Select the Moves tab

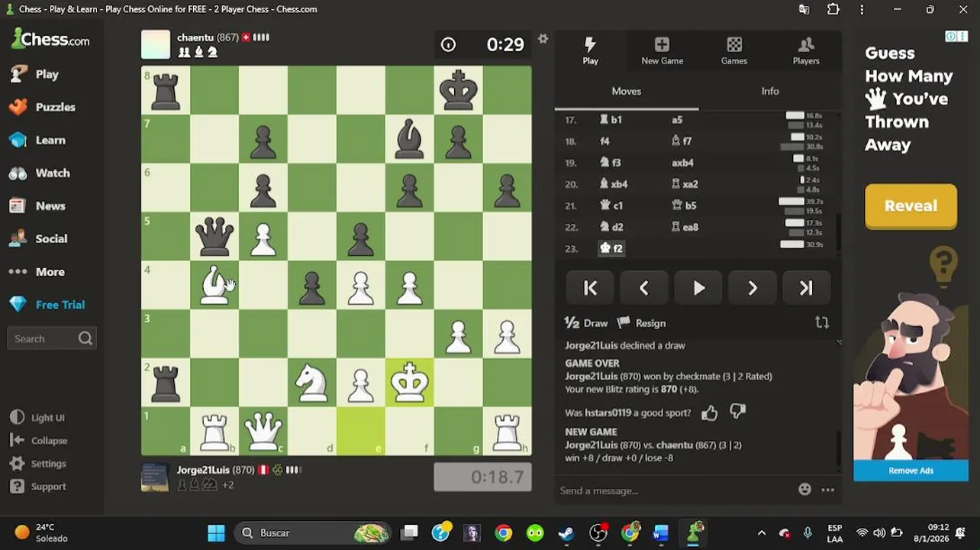[x=627, y=91]
